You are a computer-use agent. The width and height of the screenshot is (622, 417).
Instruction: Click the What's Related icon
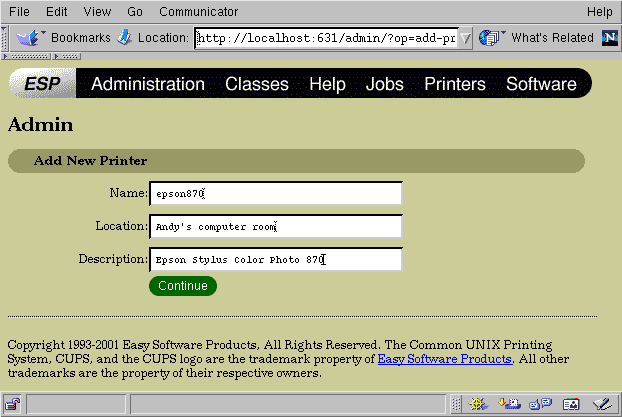point(490,38)
